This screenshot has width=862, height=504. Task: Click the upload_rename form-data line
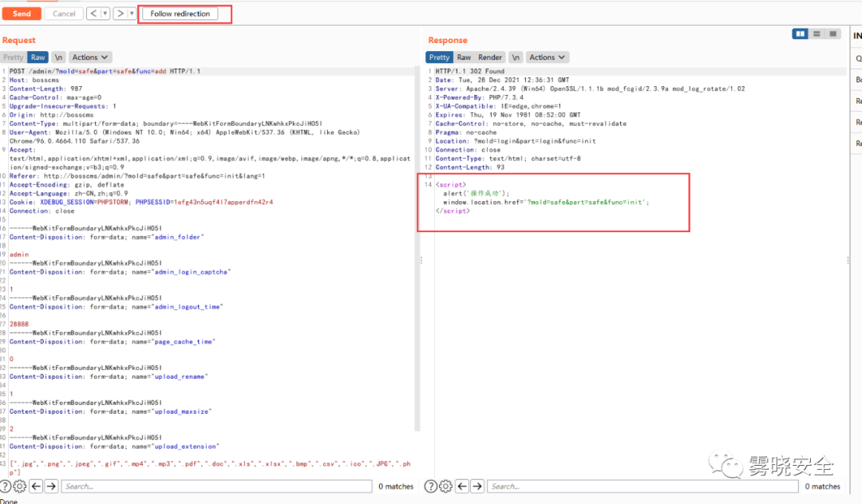coord(109,376)
